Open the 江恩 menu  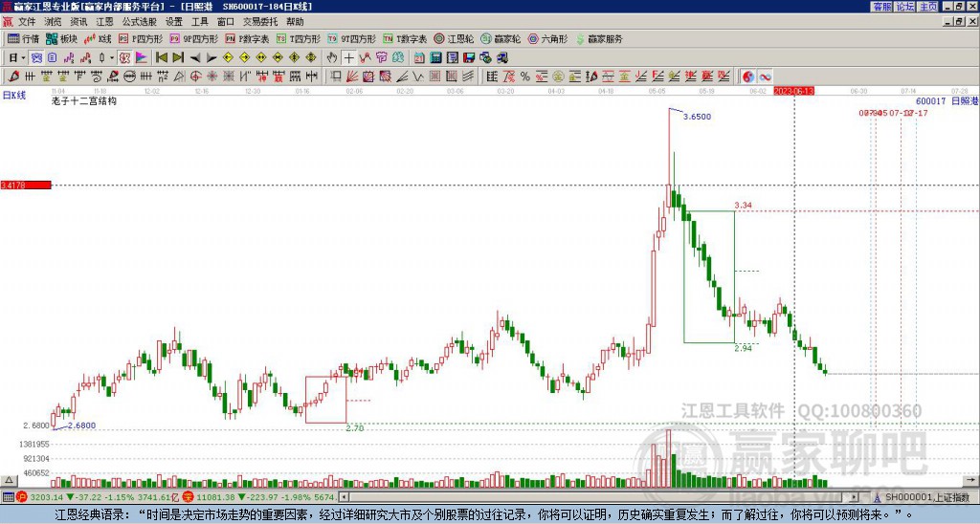tap(104, 22)
